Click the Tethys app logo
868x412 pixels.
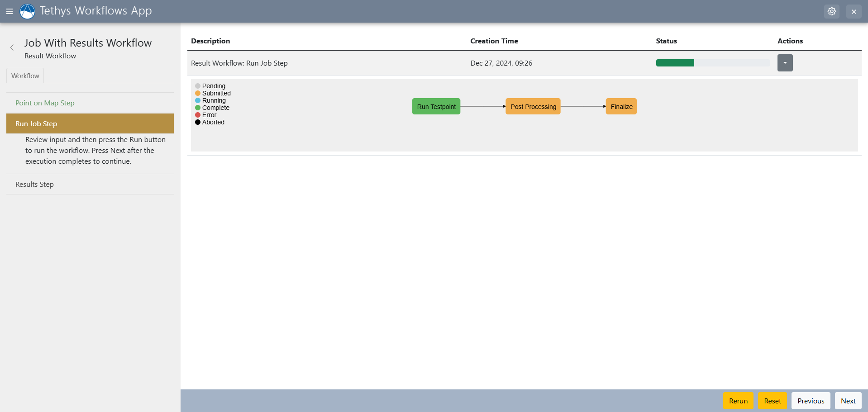coord(27,11)
